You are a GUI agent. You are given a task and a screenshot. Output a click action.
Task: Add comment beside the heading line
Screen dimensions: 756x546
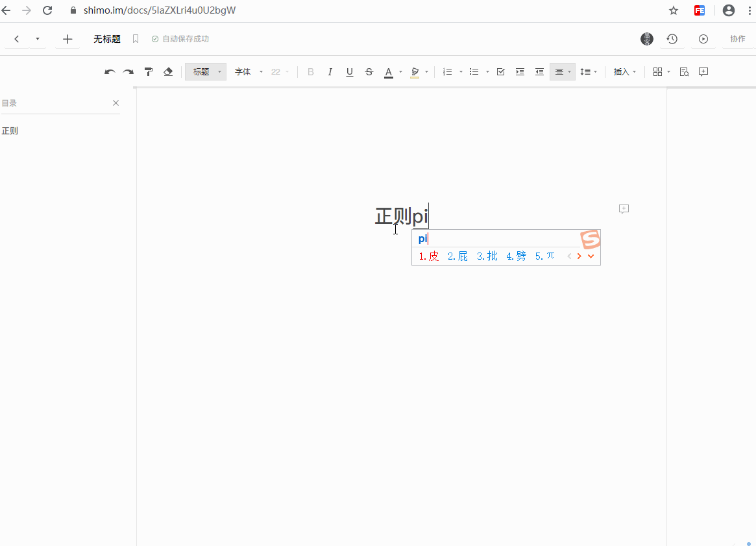pyautogui.click(x=624, y=209)
